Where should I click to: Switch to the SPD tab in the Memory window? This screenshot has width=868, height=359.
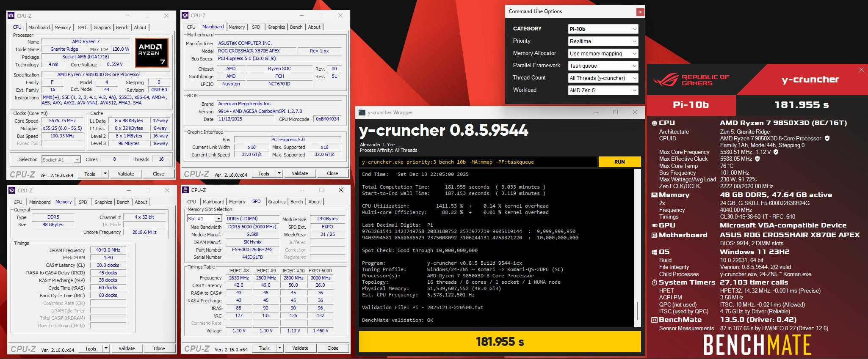[83, 202]
